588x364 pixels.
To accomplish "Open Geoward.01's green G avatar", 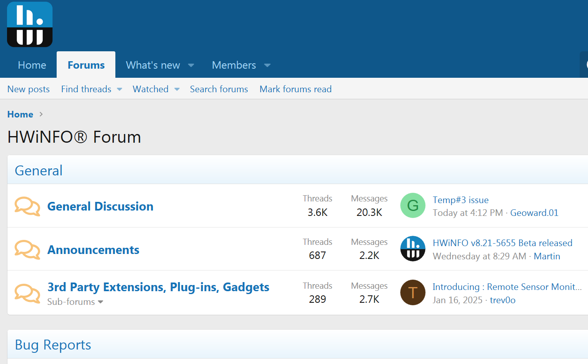I will 413,206.
